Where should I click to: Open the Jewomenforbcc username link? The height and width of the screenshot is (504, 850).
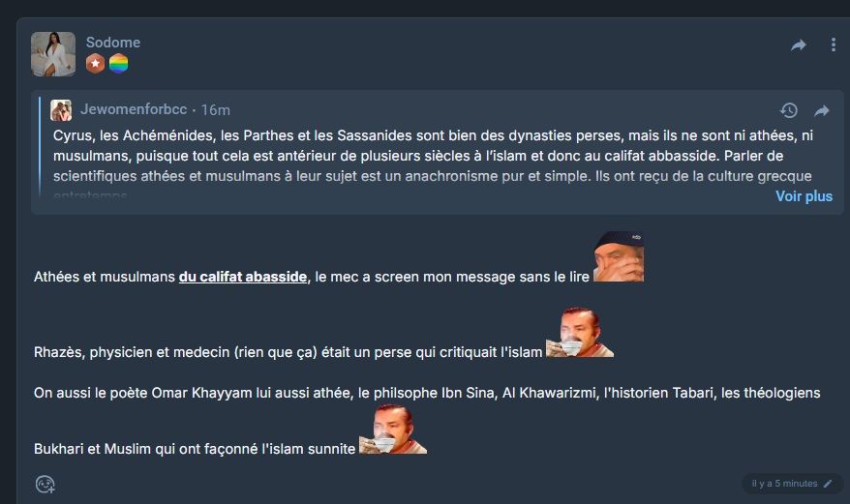134,109
